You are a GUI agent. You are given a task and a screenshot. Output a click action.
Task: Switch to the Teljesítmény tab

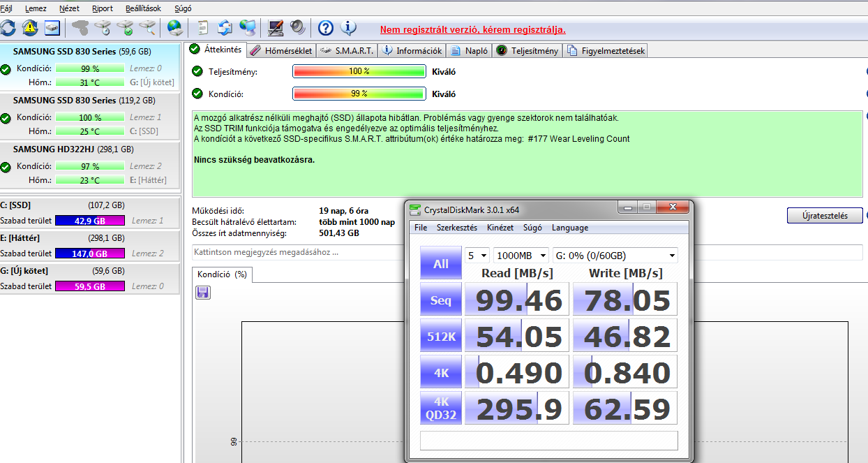tap(527, 50)
